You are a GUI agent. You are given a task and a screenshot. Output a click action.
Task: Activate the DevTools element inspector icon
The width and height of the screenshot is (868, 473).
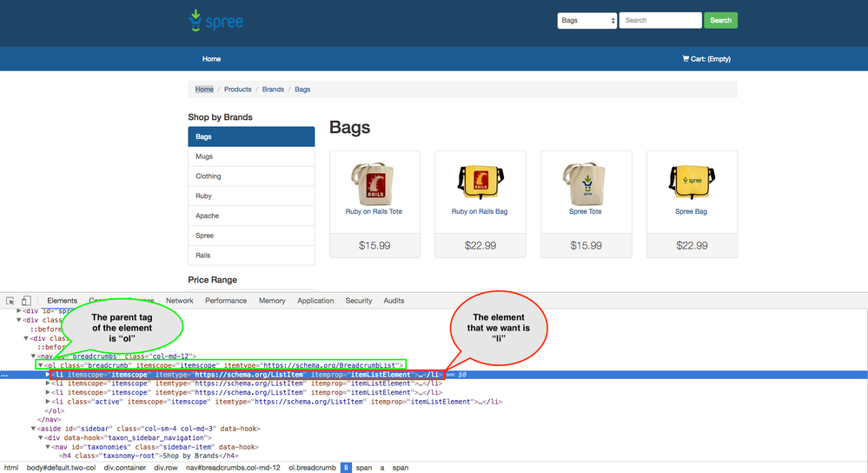click(x=10, y=301)
